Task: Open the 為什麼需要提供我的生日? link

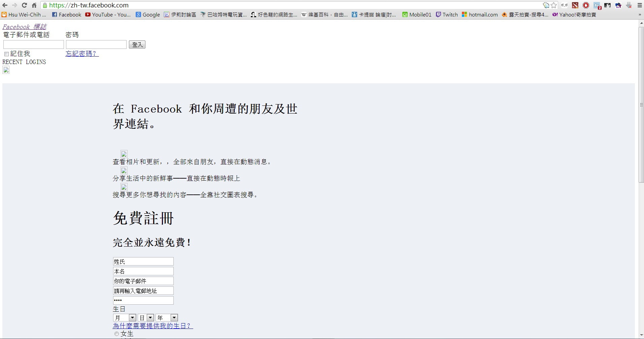Action: (x=153, y=326)
